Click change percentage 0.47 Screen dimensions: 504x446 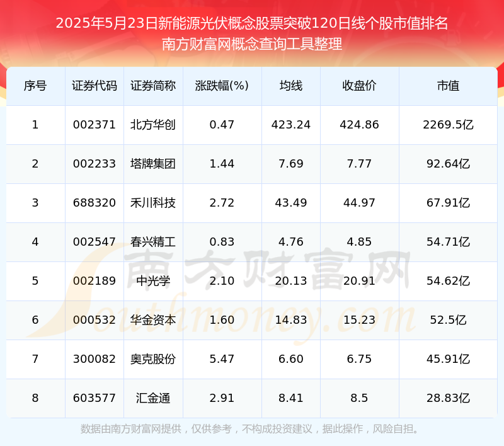click(222, 125)
